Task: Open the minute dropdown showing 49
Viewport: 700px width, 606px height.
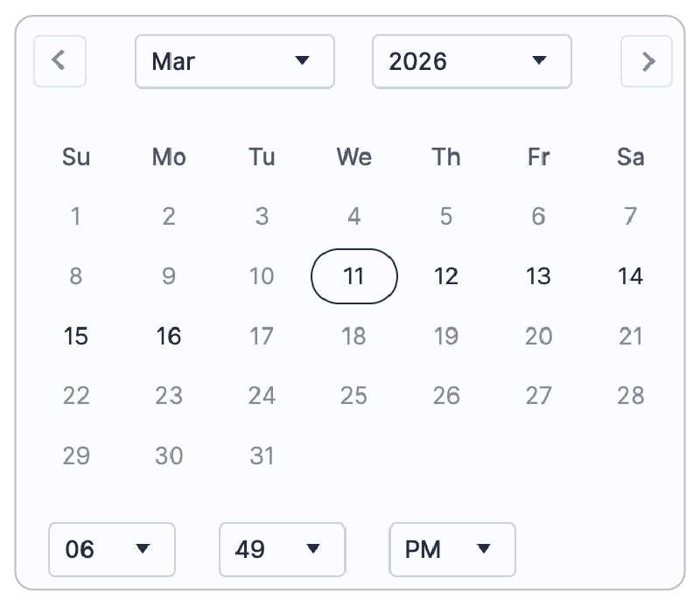Action: coord(282,549)
